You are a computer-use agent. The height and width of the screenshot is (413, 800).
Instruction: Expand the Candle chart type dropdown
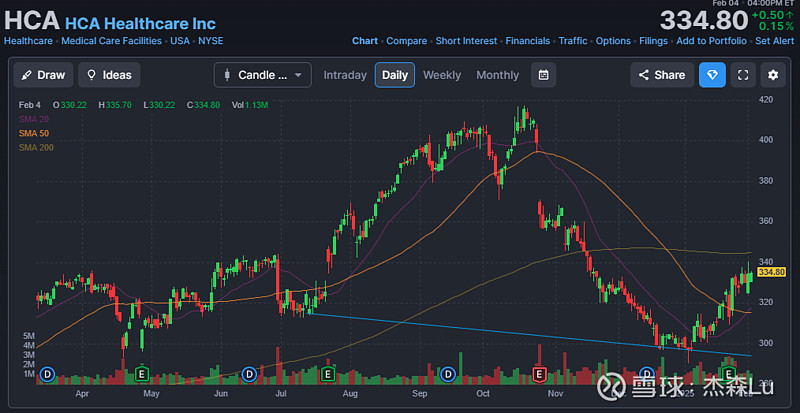[x=262, y=75]
